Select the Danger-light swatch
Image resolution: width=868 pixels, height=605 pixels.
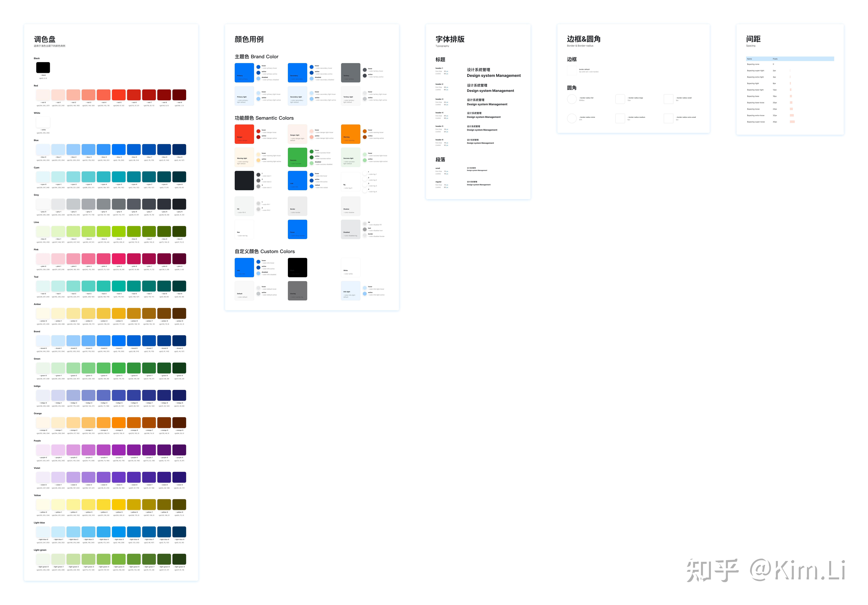pos(298,134)
